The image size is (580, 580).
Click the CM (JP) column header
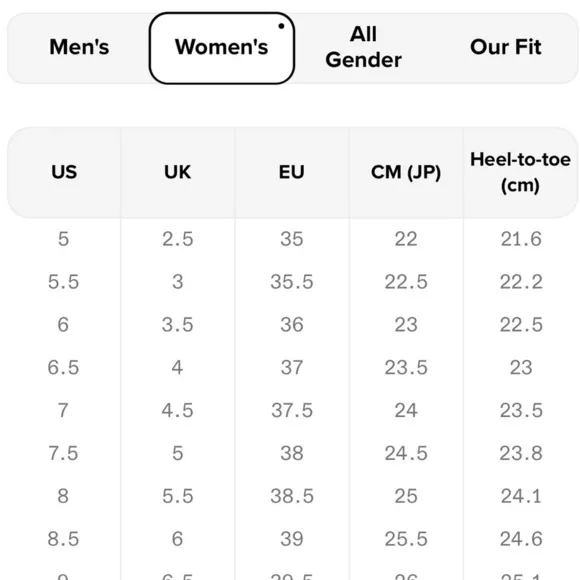point(406,172)
